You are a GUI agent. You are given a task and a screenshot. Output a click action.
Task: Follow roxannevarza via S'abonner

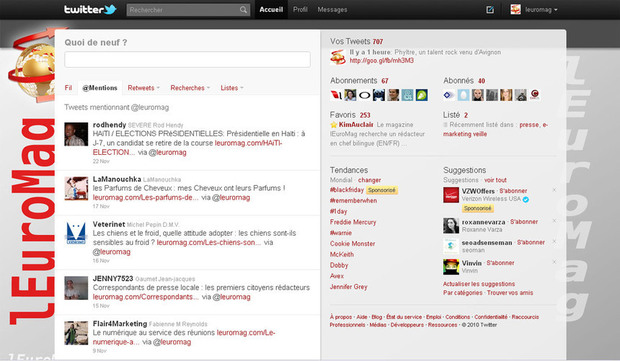pos(524,222)
